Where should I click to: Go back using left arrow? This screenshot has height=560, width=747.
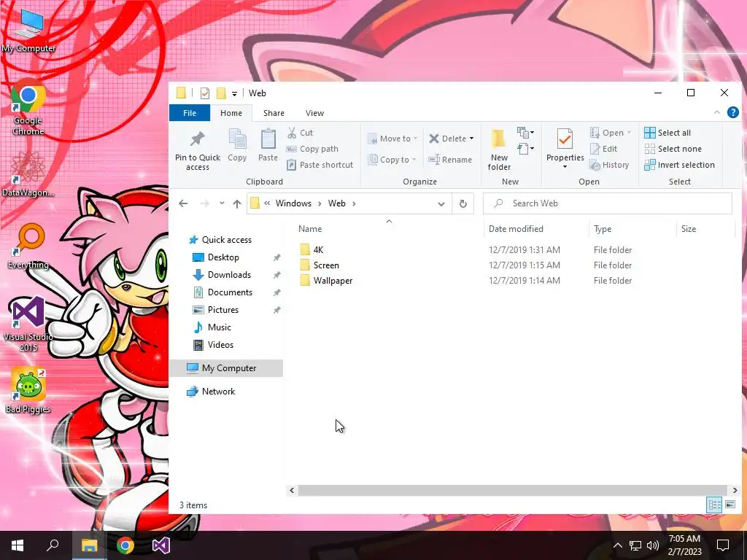pyautogui.click(x=183, y=204)
